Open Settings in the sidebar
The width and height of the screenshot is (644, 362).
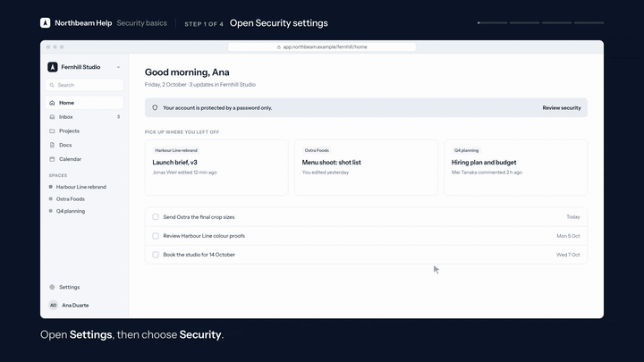click(x=84, y=287)
